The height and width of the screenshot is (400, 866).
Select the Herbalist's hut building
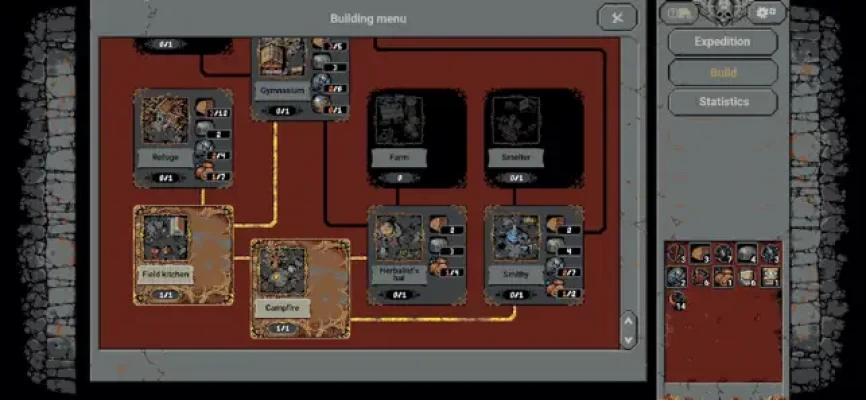pos(398,238)
